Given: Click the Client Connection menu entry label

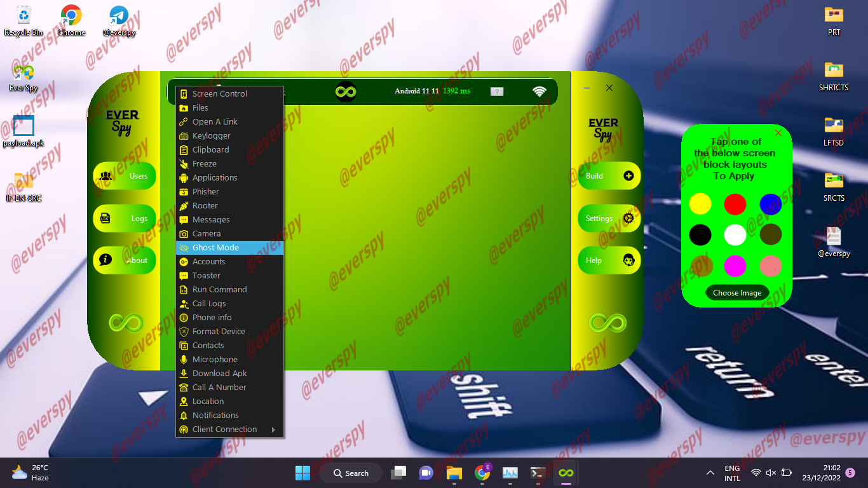Looking at the screenshot, I should (225, 429).
